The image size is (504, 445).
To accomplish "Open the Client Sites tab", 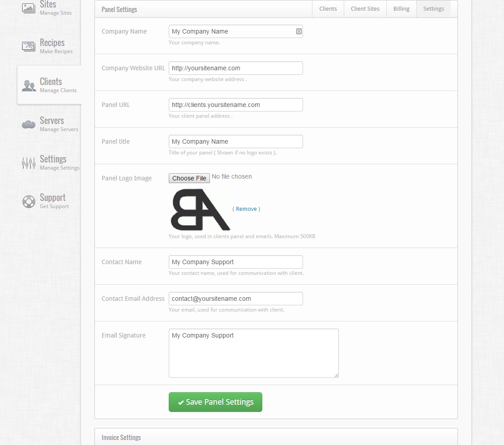I will click(x=365, y=9).
